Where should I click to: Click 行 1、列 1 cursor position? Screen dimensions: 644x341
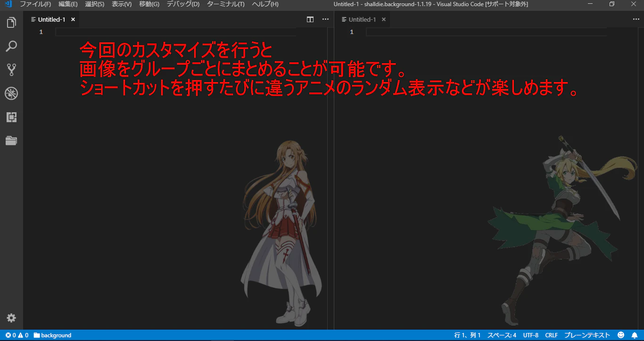pyautogui.click(x=467, y=335)
